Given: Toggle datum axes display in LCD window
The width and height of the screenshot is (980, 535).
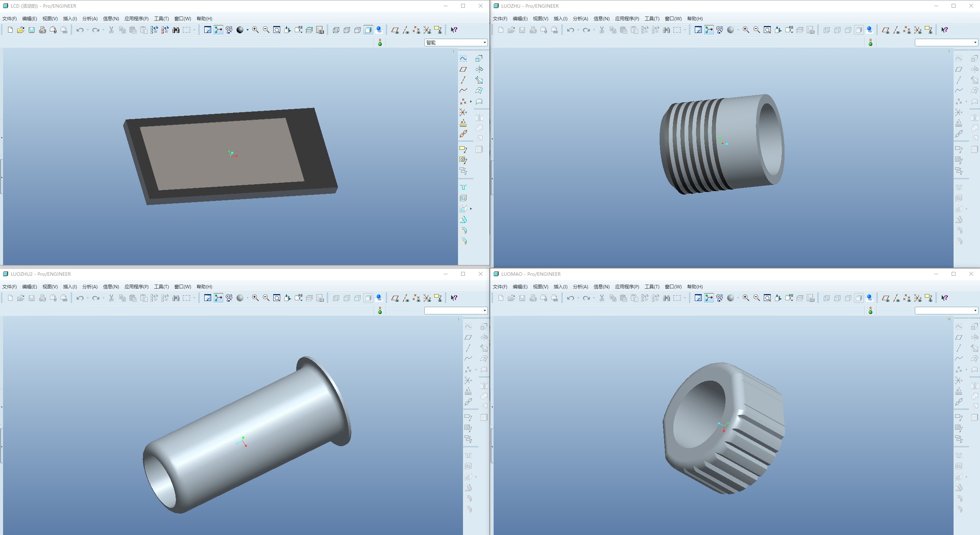Looking at the screenshot, I should (406, 30).
